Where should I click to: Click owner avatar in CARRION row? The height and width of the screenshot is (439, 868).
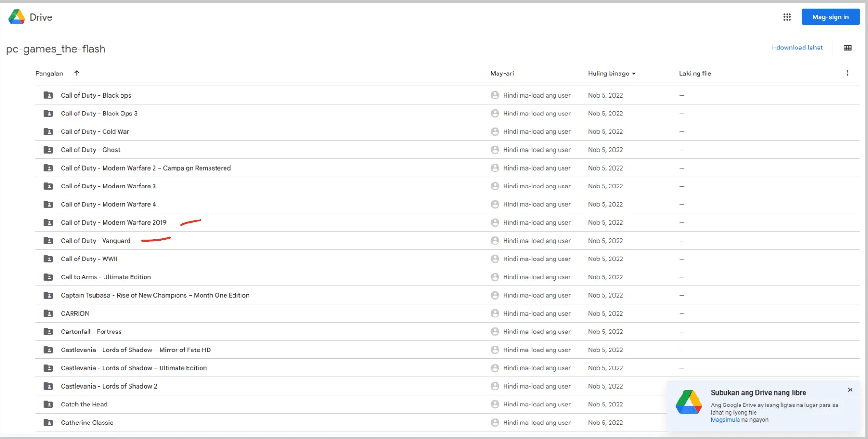tap(495, 314)
